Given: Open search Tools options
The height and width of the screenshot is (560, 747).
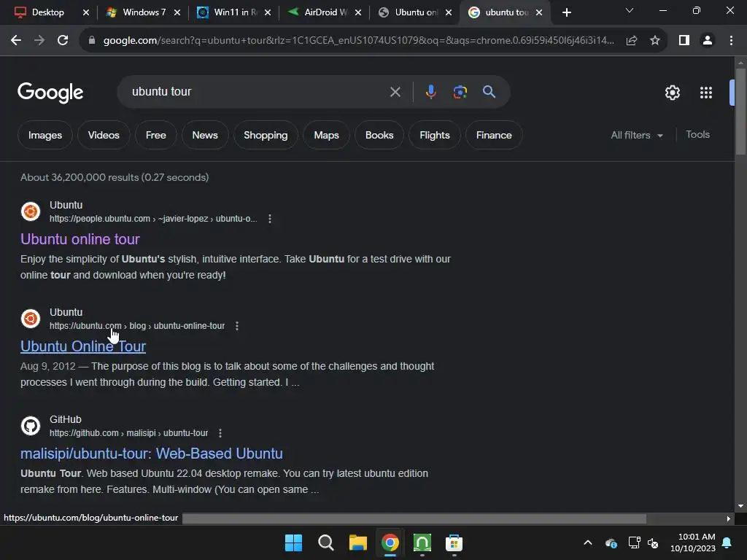Looking at the screenshot, I should tap(697, 135).
